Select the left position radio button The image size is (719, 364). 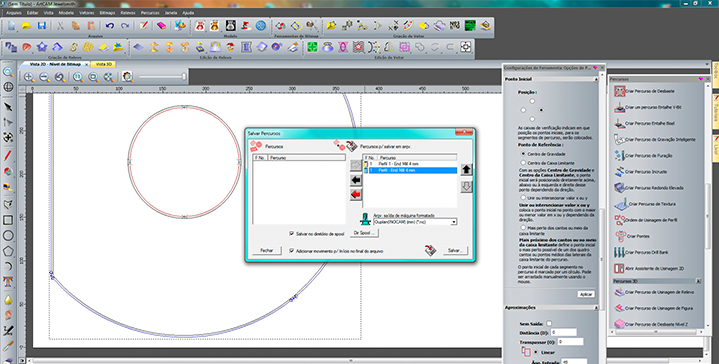[x=523, y=110]
